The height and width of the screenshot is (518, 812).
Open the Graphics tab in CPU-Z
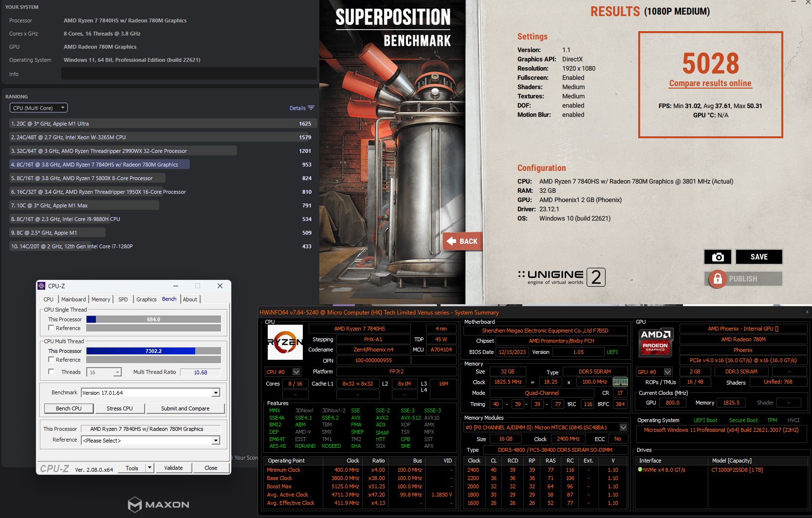146,299
